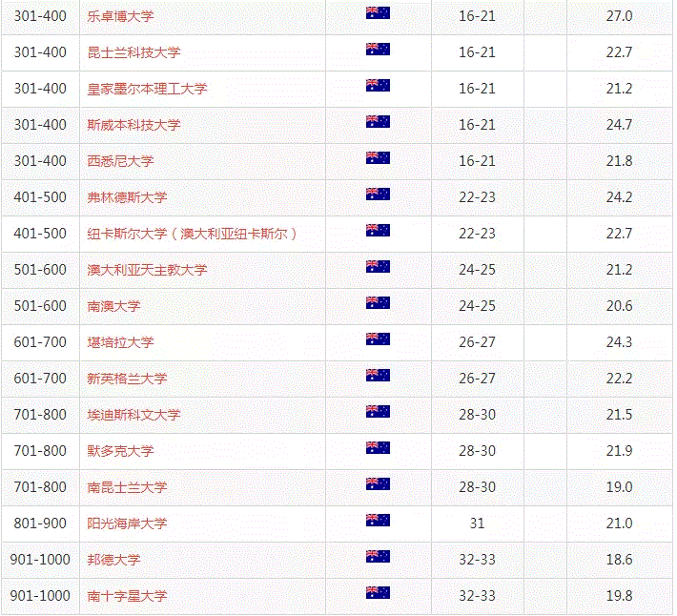Select score 21.9 in 默多克大学 row
Image resolution: width=677 pixels, height=616 pixels.
click(x=619, y=452)
